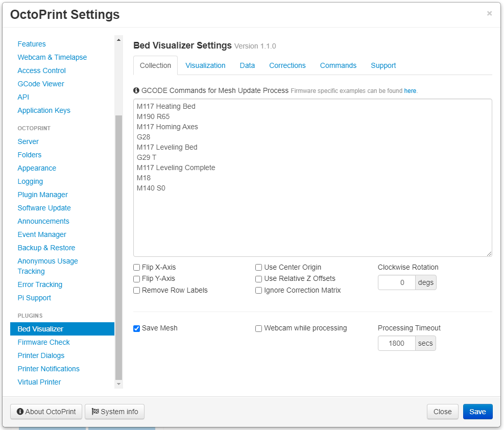Check Remove Row Labels
The width and height of the screenshot is (504, 430).
point(137,290)
